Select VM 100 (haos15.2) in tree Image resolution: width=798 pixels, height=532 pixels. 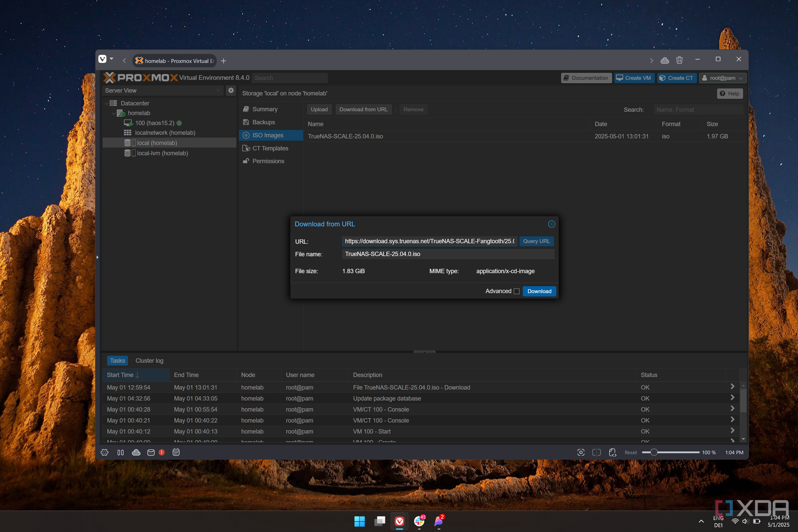pos(155,123)
